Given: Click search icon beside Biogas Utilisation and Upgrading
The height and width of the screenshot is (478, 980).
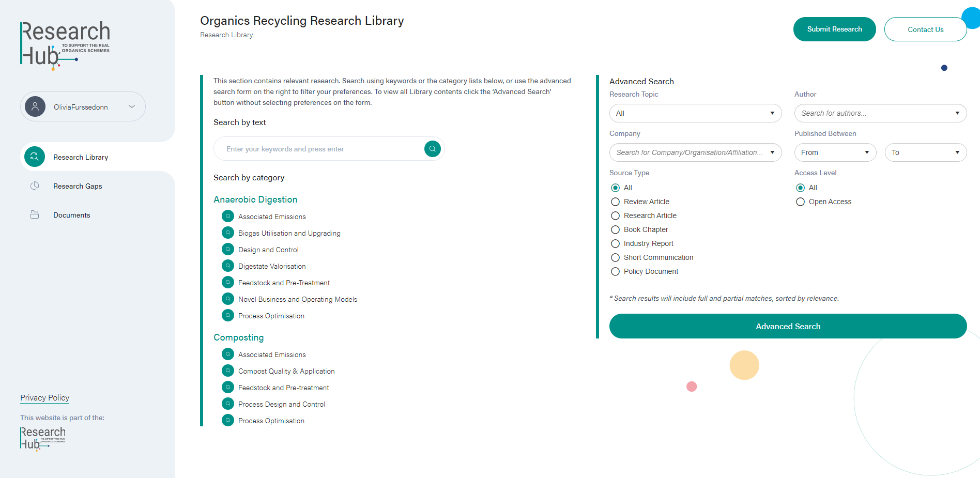Looking at the screenshot, I should pos(228,233).
